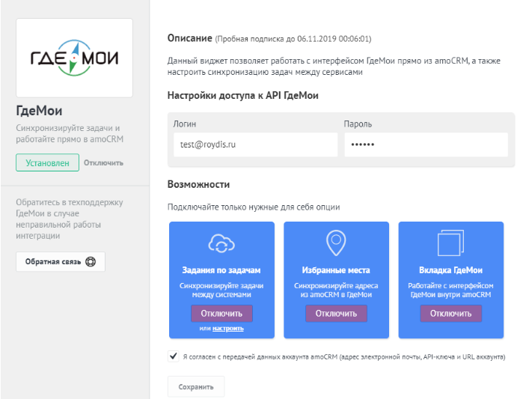Focus the Логин input field
Image resolution: width=532 pixels, height=399 pixels.
point(255,144)
